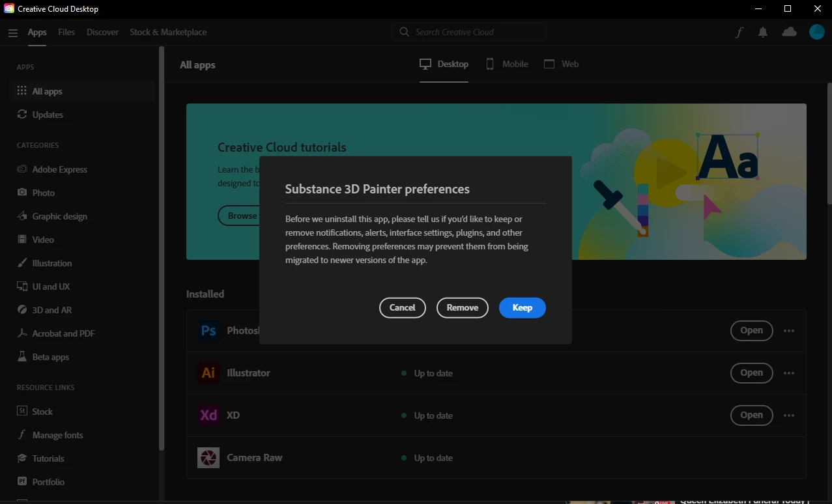Viewport: 832px width, 504px height.
Task: Click Remove in preferences dialog
Action: tap(463, 307)
